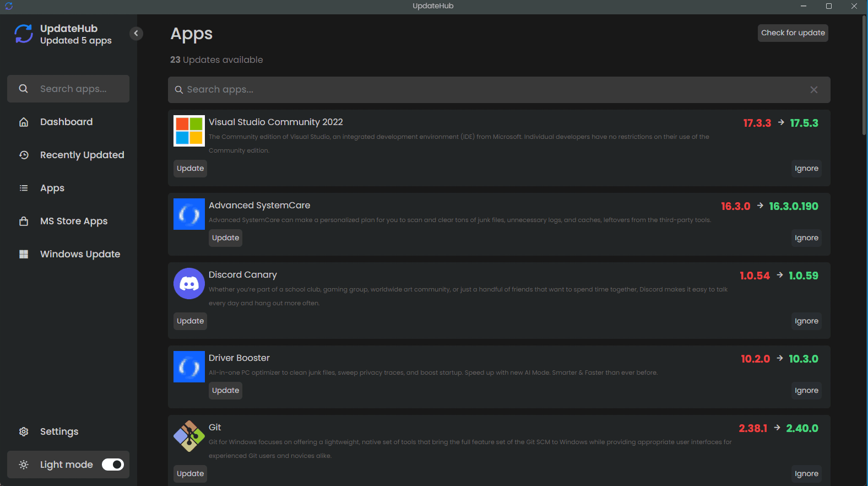
Task: Click the magnifier icon in main search bar
Action: click(179, 90)
